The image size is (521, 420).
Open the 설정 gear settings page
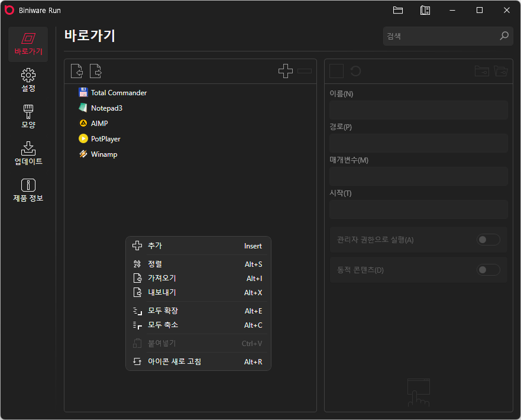[x=28, y=80]
